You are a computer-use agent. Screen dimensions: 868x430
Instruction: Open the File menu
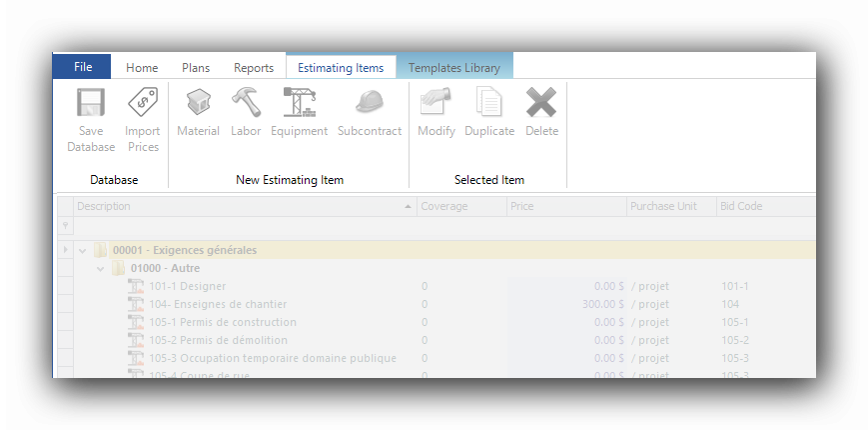point(82,67)
